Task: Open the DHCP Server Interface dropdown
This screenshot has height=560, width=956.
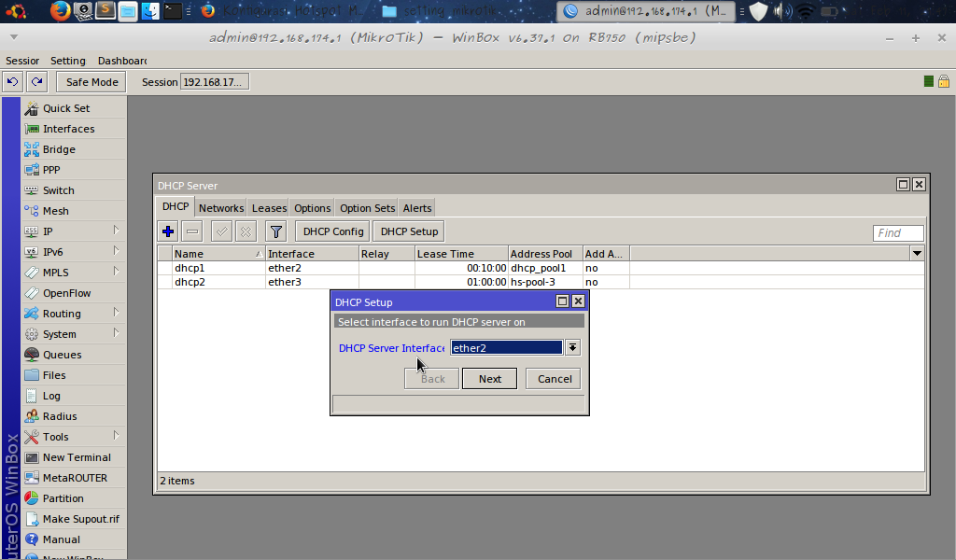Action: click(x=572, y=347)
